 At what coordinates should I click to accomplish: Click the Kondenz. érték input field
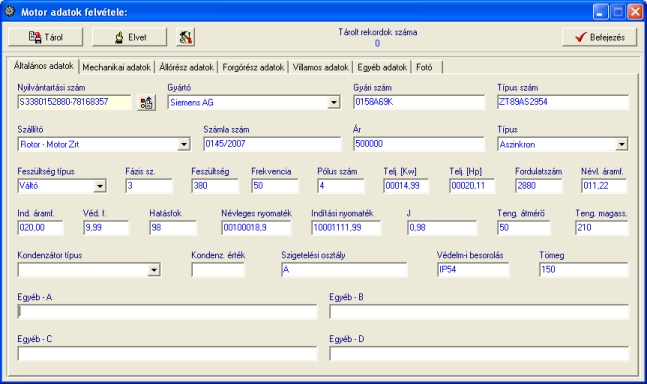click(x=218, y=270)
